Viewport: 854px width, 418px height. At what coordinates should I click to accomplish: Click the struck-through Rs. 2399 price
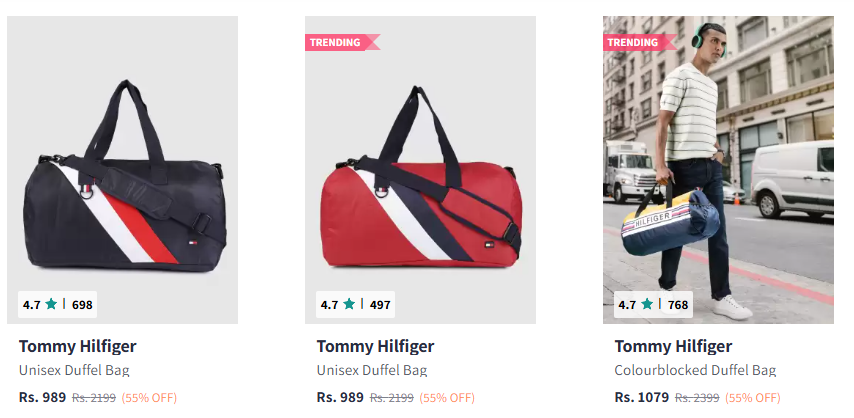coord(697,398)
